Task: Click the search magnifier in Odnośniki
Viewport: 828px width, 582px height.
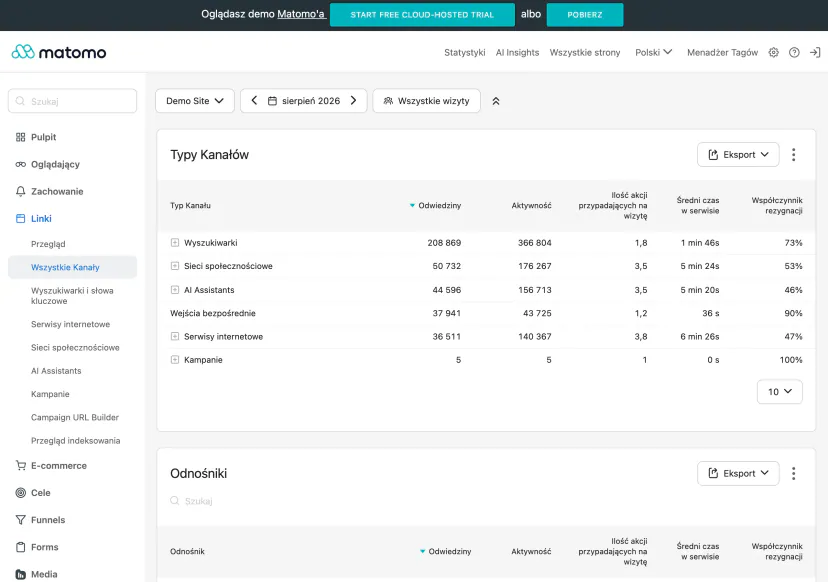Action: [x=175, y=501]
